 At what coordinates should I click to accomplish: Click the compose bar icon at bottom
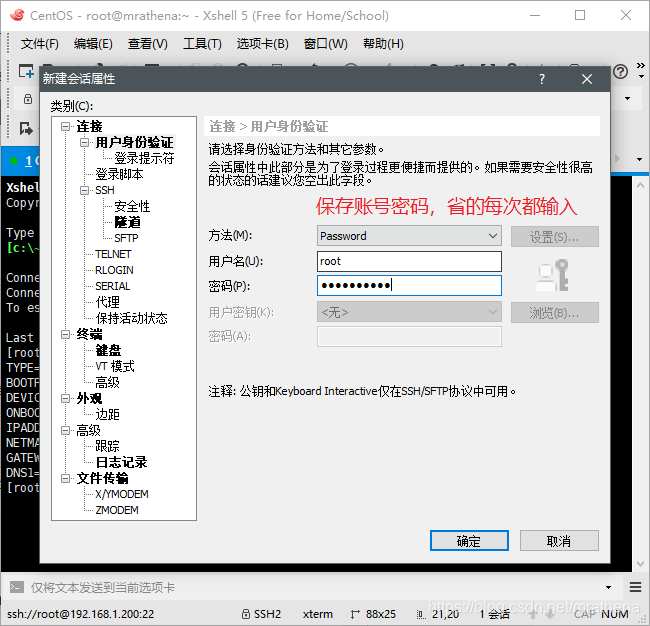pos(17,587)
